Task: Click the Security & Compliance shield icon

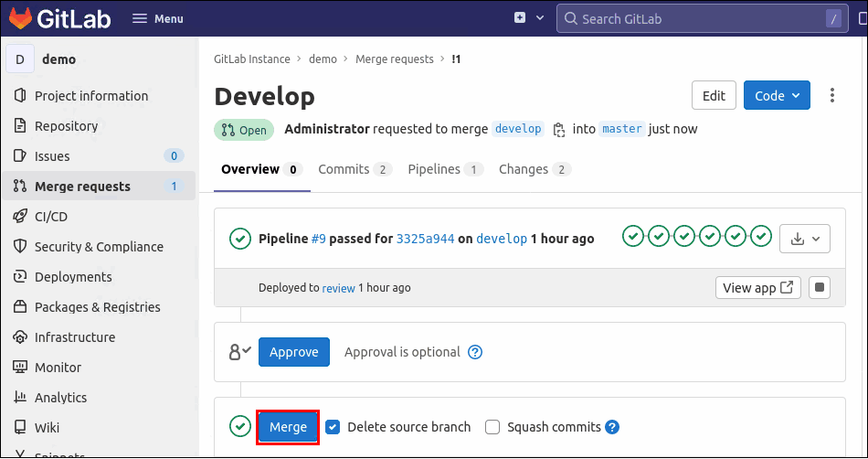Action: click(20, 246)
